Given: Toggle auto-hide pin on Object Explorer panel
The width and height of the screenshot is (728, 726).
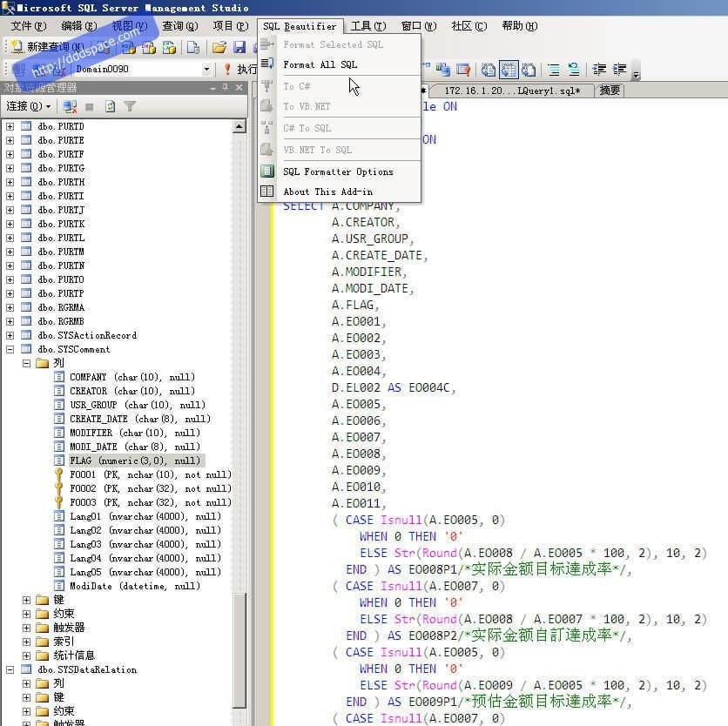Looking at the screenshot, I should pyautogui.click(x=226, y=87).
